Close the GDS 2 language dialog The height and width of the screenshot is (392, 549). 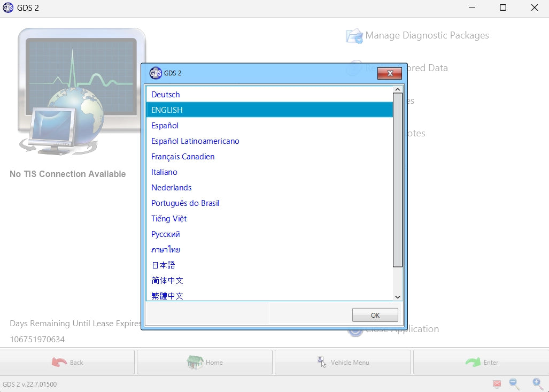coord(389,73)
